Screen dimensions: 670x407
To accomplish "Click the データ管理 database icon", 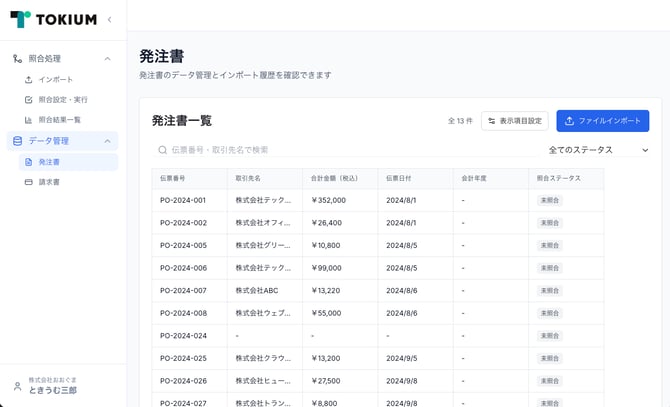I will [17, 141].
